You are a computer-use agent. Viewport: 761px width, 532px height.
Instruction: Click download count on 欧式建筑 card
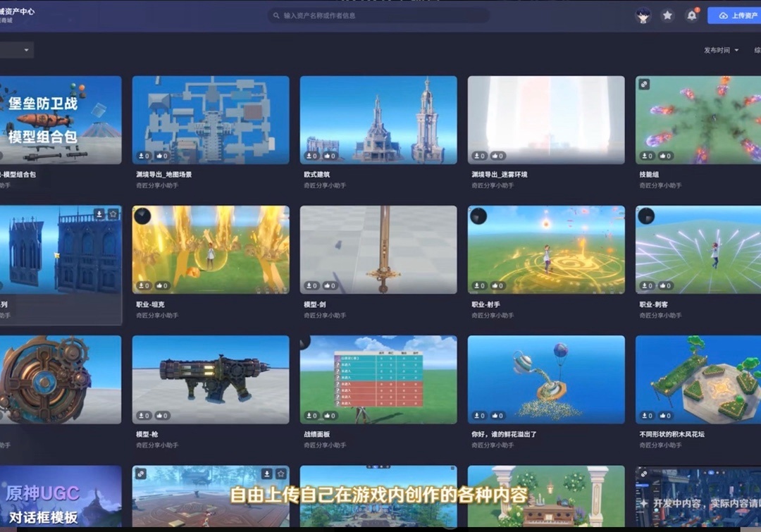311,156
